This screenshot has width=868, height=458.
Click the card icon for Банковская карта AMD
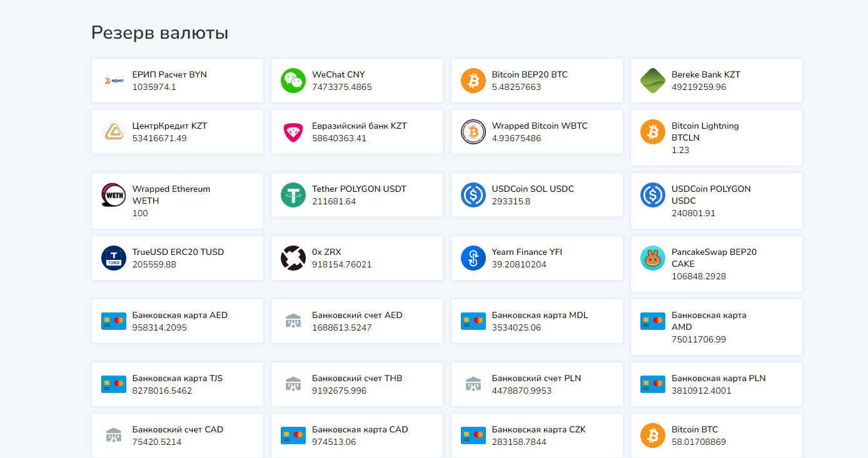pos(653,321)
